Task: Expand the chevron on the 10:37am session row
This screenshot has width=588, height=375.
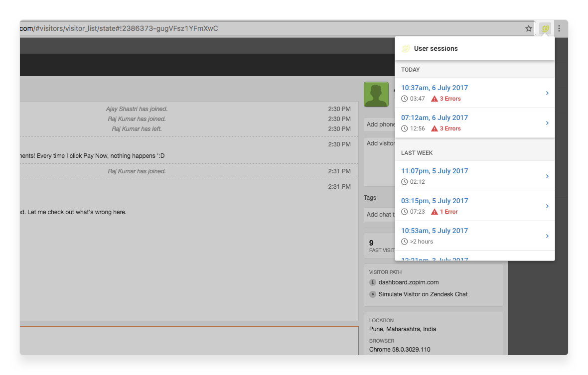Action: coord(547,93)
